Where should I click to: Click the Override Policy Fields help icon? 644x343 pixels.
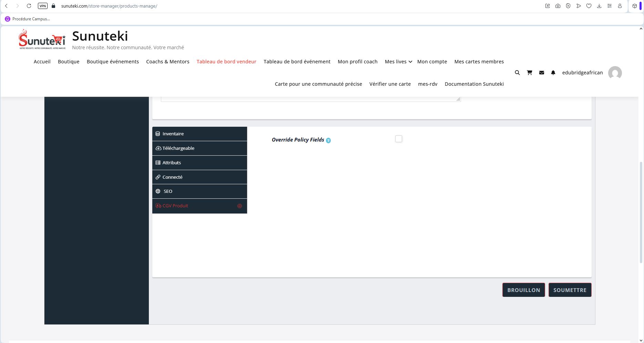(328, 141)
